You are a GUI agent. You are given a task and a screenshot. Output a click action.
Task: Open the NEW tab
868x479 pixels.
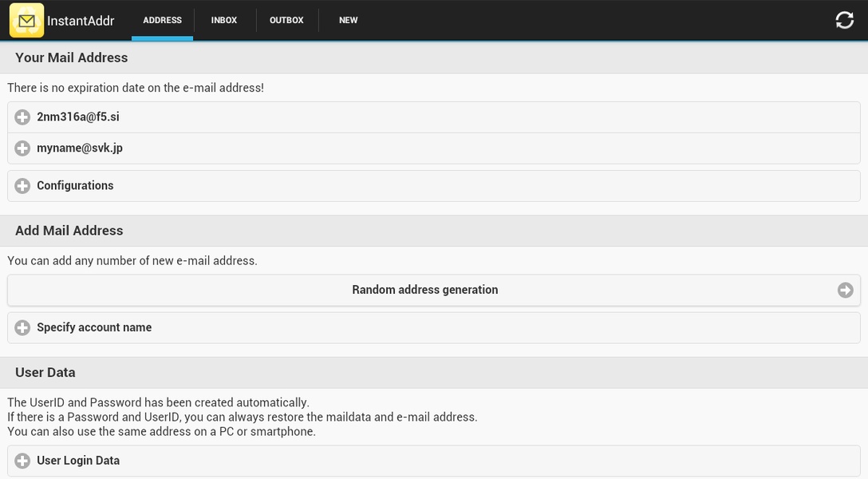click(348, 20)
